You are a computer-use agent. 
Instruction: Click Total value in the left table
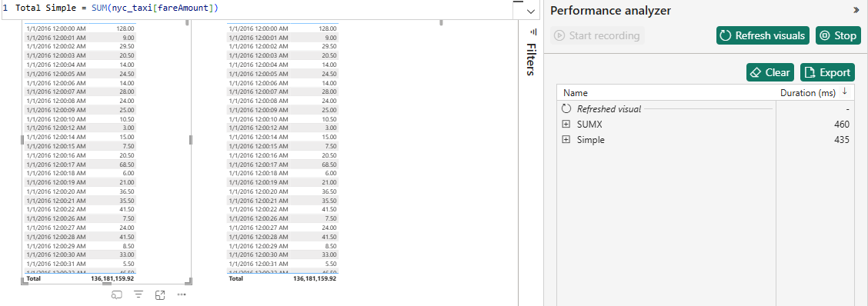click(x=112, y=279)
